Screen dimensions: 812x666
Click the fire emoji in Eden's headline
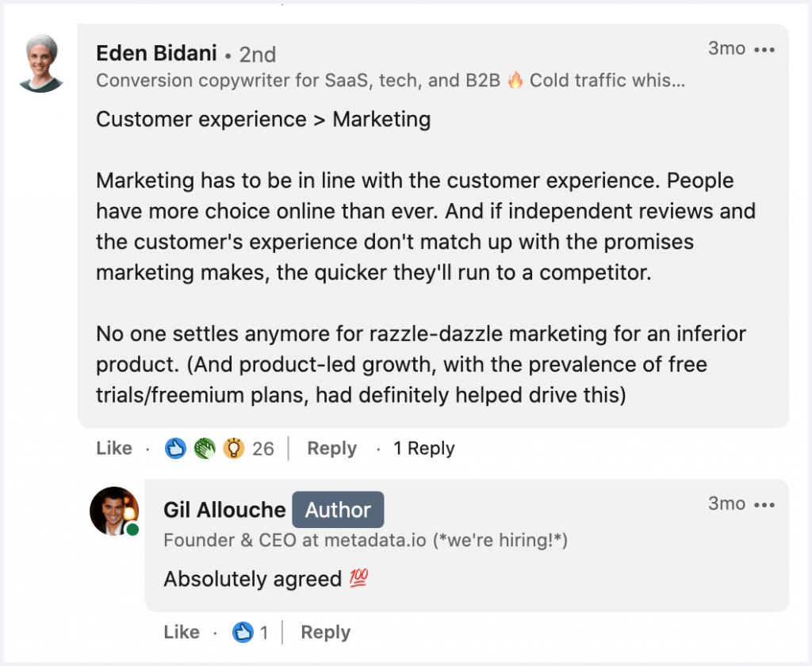515,79
